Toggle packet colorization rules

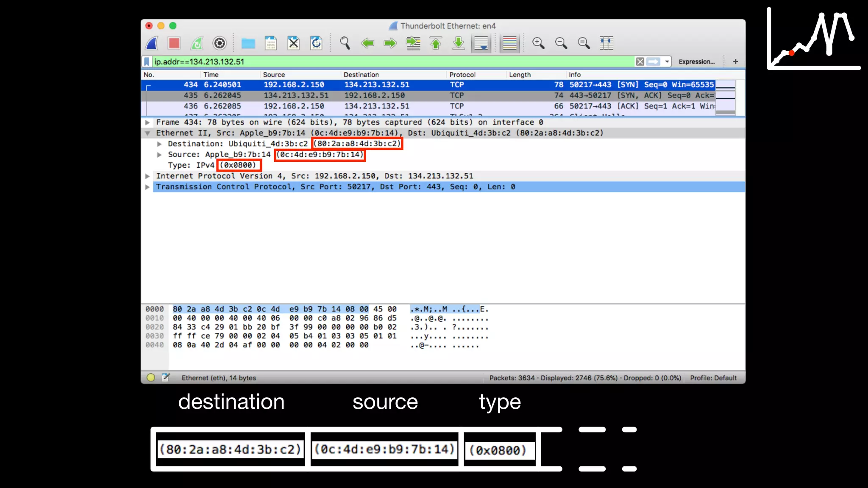pyautogui.click(x=509, y=43)
